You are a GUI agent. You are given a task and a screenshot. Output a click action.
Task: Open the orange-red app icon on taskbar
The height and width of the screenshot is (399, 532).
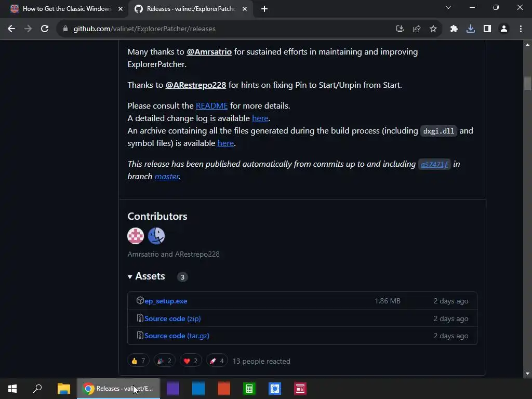(x=223, y=389)
